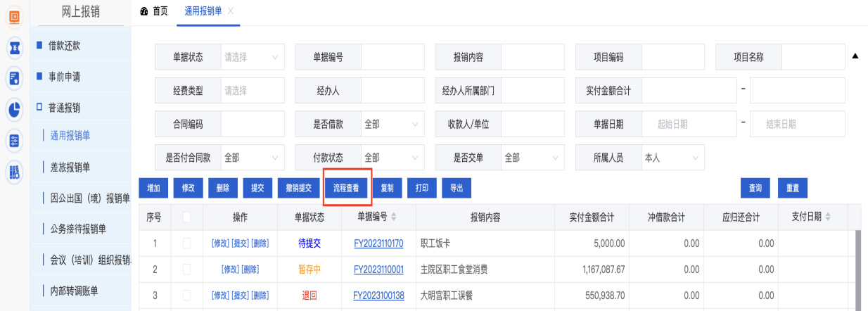Select the 通用报销单 tab
Screen dimensions: 868x311
[203, 11]
